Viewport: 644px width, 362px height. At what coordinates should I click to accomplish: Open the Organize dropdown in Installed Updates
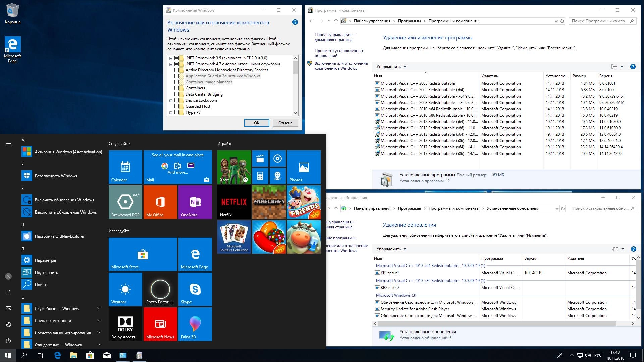[391, 249]
